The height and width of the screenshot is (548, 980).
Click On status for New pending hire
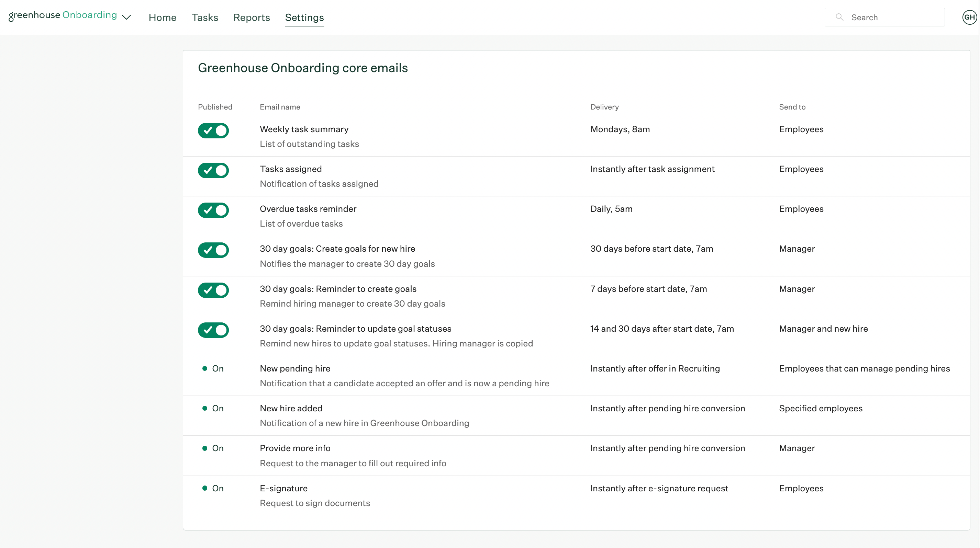point(213,369)
